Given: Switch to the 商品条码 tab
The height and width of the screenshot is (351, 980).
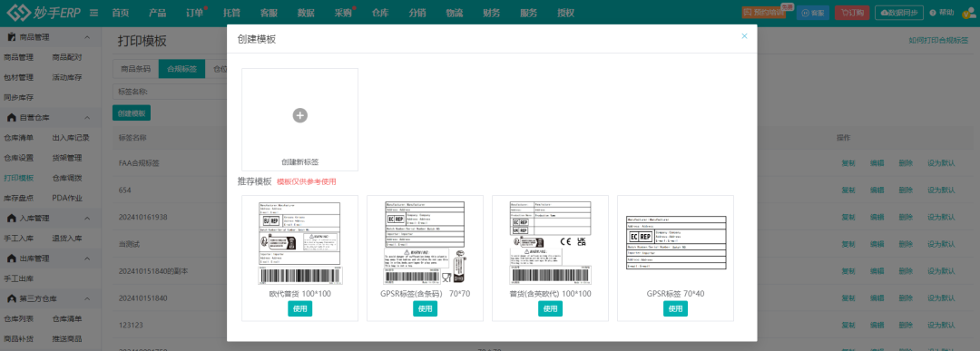Looking at the screenshot, I should click(135, 69).
